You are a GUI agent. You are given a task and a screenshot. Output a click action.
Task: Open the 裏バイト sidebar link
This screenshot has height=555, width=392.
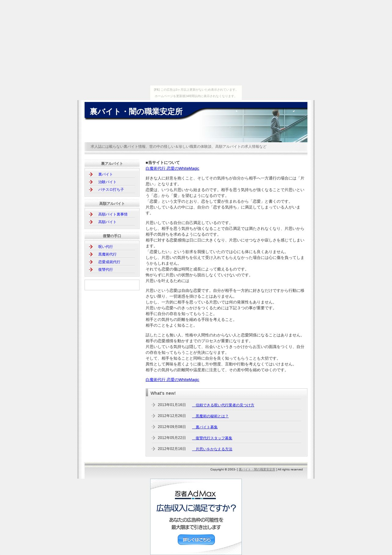tap(105, 174)
